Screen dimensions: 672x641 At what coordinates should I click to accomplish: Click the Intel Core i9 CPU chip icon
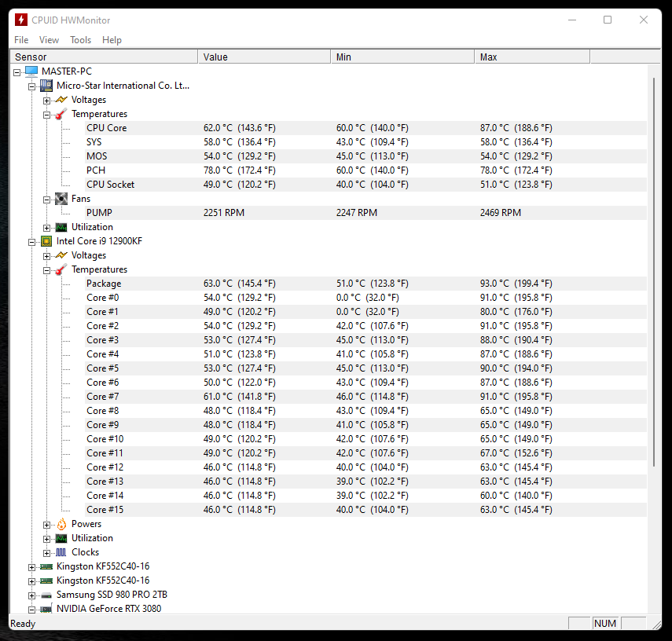point(46,241)
